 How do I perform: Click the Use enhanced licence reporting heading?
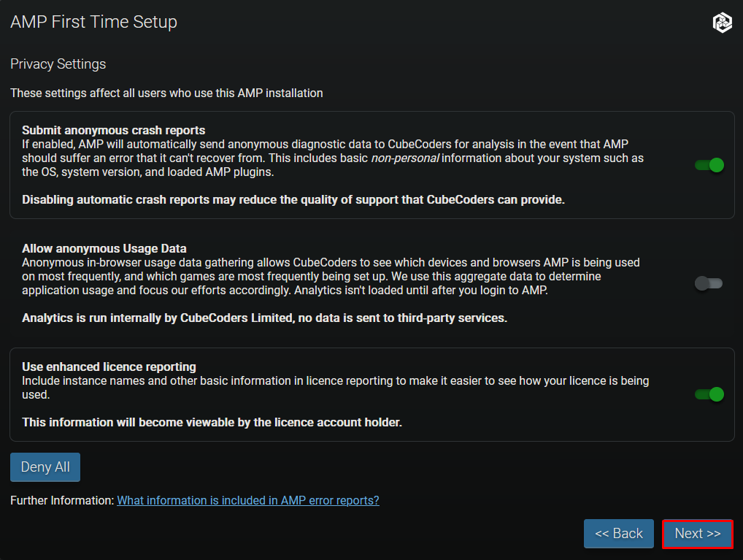(109, 367)
